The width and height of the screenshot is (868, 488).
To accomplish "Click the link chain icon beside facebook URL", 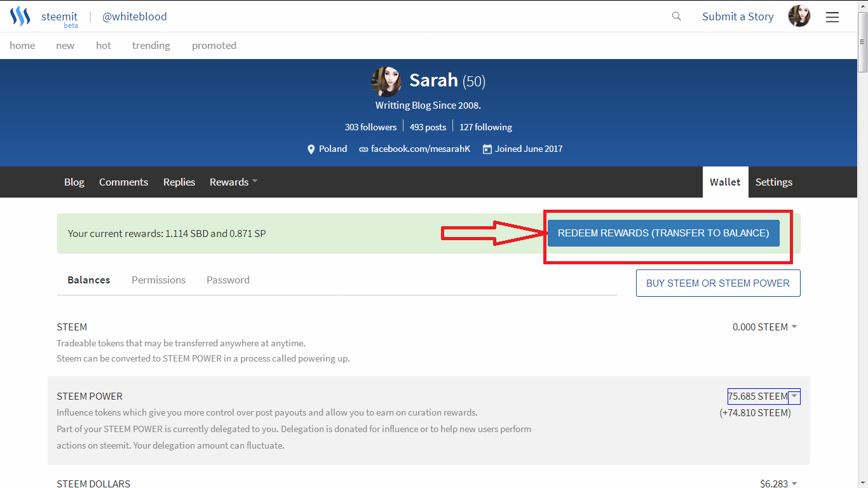I will 363,149.
